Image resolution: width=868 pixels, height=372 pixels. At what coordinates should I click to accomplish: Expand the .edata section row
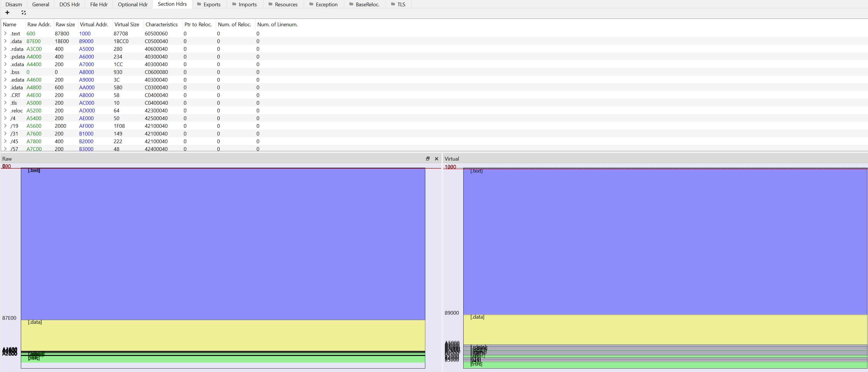(x=5, y=80)
